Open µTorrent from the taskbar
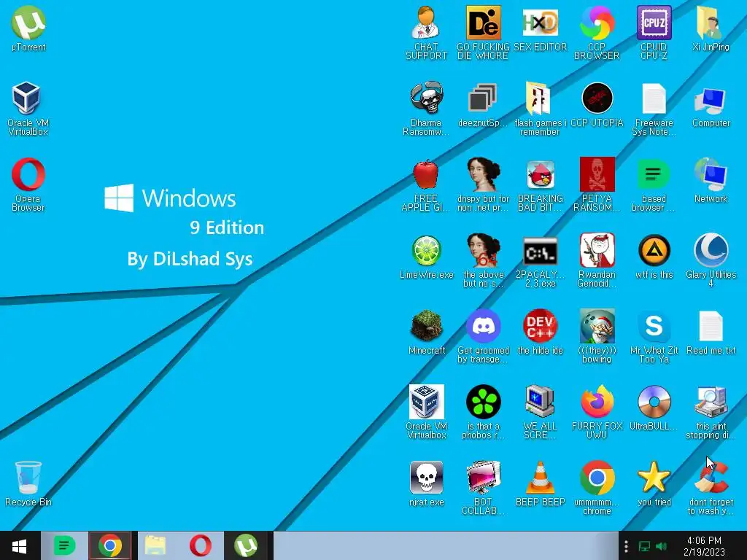Image resolution: width=747 pixels, height=560 pixels. tap(246, 545)
